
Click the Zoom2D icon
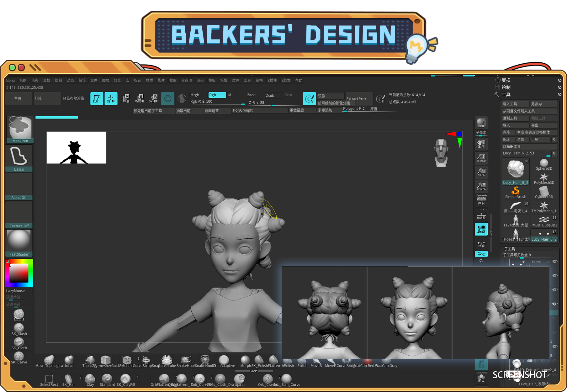point(481,158)
